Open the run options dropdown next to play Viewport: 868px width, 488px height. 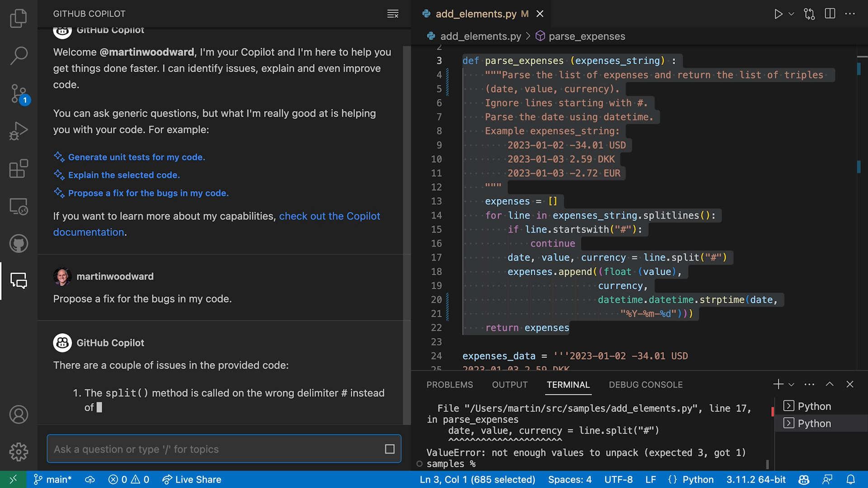(791, 14)
